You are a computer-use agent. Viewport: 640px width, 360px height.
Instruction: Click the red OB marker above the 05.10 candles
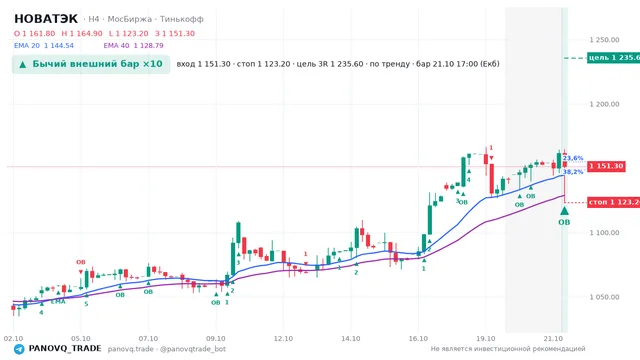(x=80, y=262)
